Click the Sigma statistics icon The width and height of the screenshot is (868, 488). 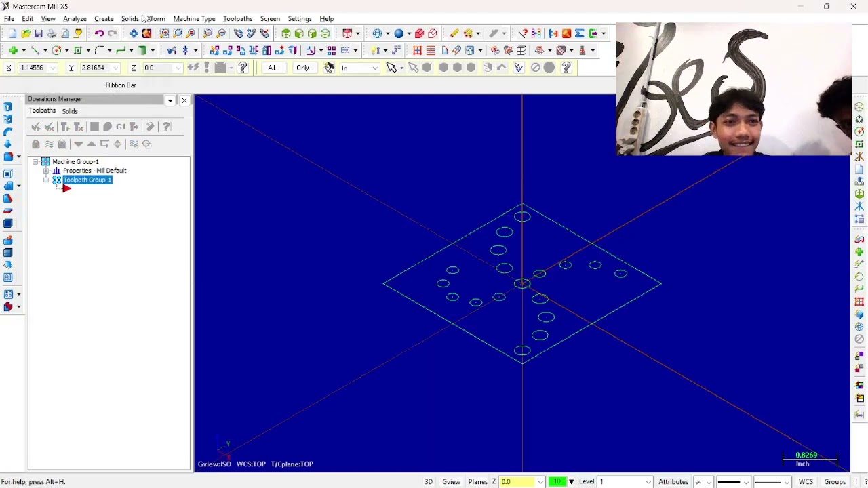click(x=580, y=33)
